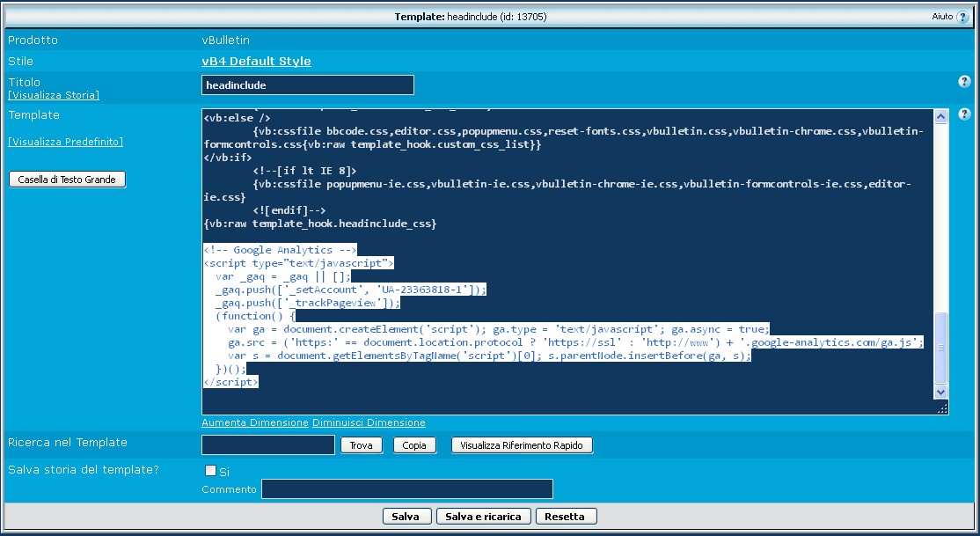The height and width of the screenshot is (536, 980).
Task: Click the template scrollbar down arrow
Action: [941, 392]
